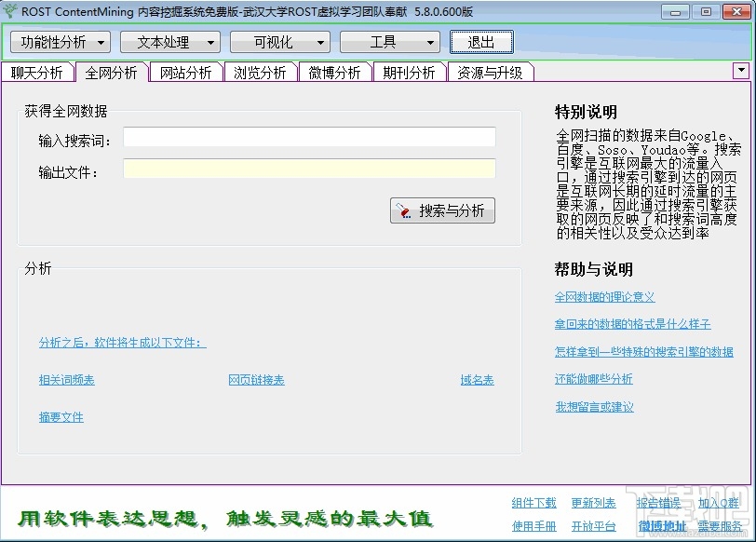
Task: Click the pen icon on 搜索与分析 button
Action: (x=404, y=210)
